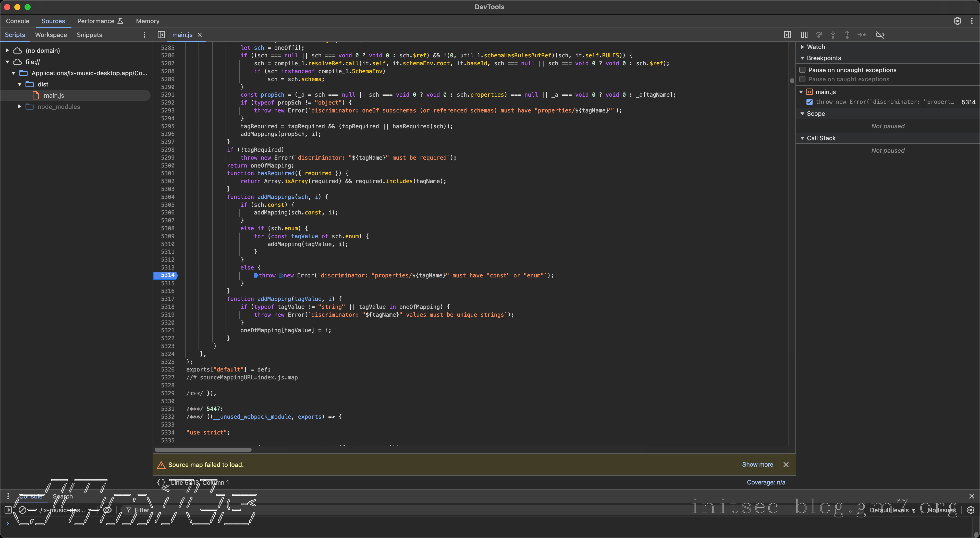Click the pause script execution icon

click(x=804, y=35)
